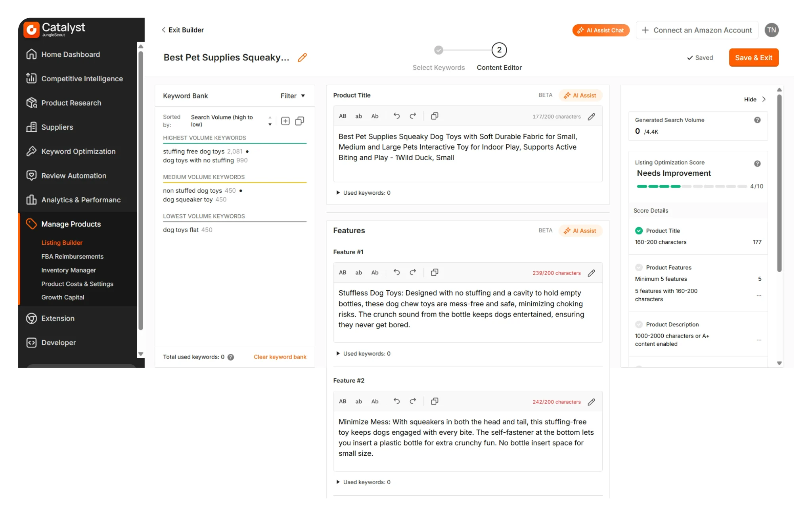
Task: Apply uppercase AB format in Feature #1
Action: [343, 272]
